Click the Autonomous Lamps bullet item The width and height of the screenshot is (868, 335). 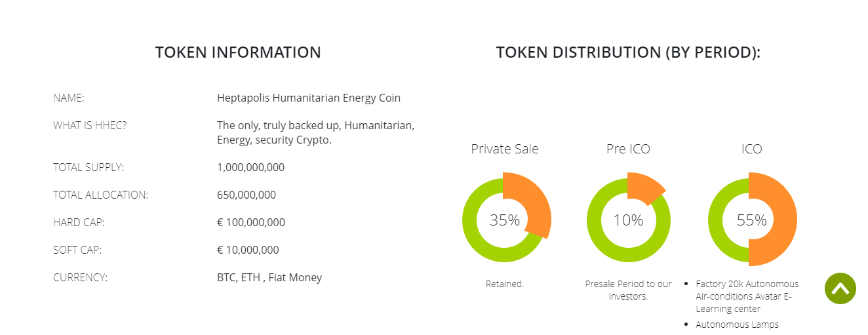[x=737, y=324]
